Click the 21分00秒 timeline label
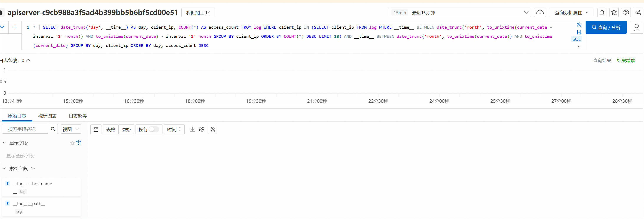The image size is (644, 219). (x=317, y=101)
